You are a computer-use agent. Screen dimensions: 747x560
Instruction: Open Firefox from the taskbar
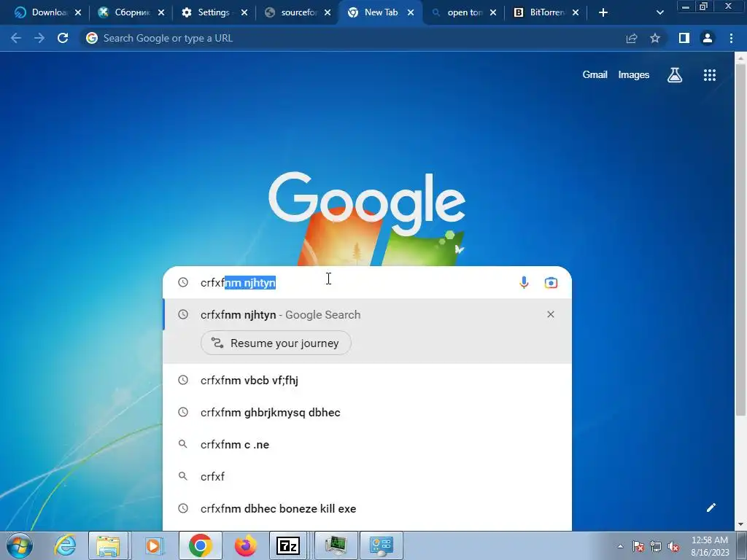246,545
